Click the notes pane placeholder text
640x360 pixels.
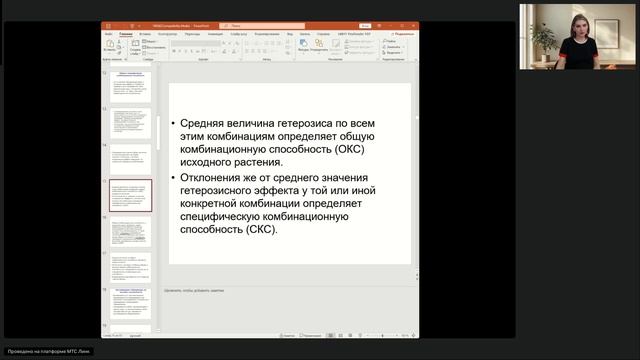194,291
